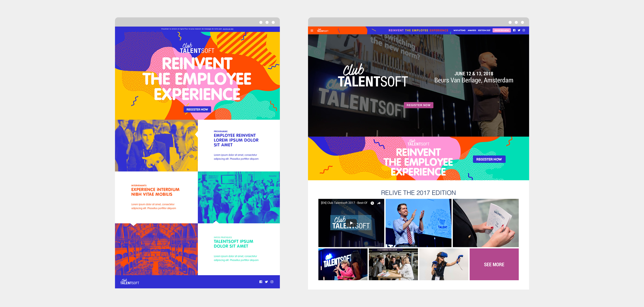The height and width of the screenshot is (307, 644).
Task: Open the Facebook icon in the website header
Action: [514, 30]
